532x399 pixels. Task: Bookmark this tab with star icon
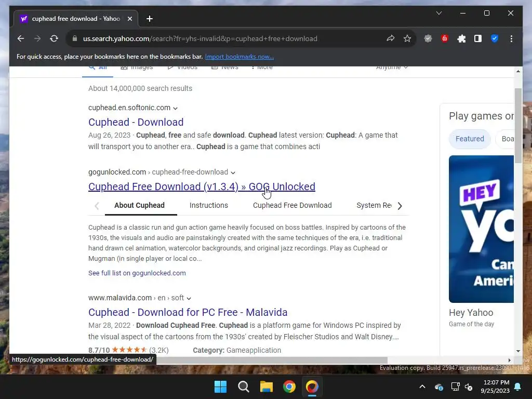click(407, 38)
